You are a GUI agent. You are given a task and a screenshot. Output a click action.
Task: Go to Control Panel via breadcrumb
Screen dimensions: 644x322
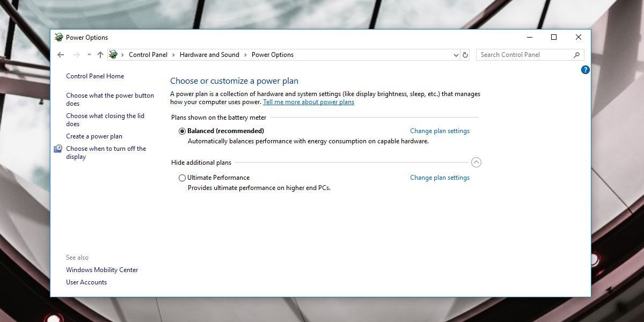(x=148, y=54)
